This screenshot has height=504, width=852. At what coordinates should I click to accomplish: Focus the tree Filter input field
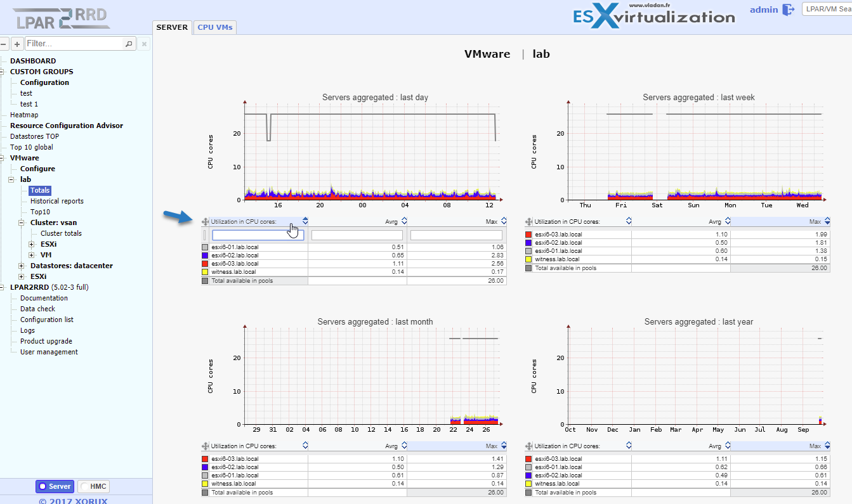click(x=74, y=44)
